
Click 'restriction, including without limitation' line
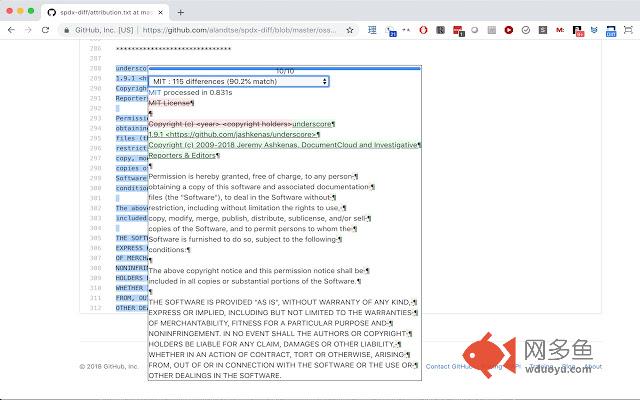[244, 208]
